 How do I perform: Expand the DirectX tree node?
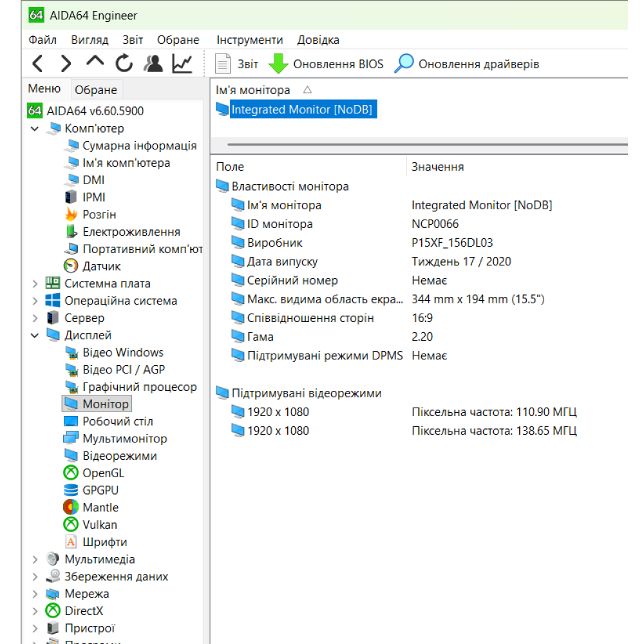click(35, 611)
